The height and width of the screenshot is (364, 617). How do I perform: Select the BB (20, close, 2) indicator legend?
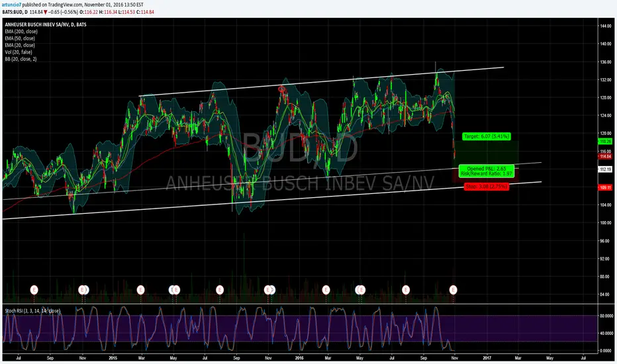coord(21,59)
